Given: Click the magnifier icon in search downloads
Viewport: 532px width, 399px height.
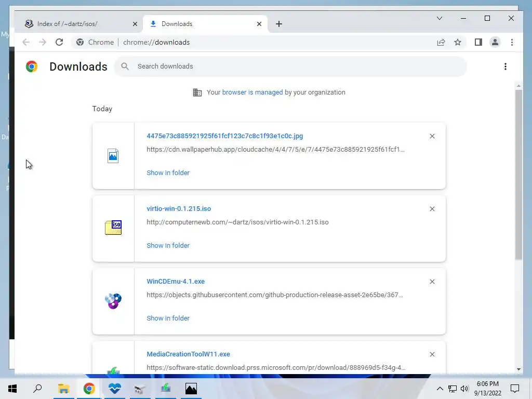Looking at the screenshot, I should tap(125, 66).
